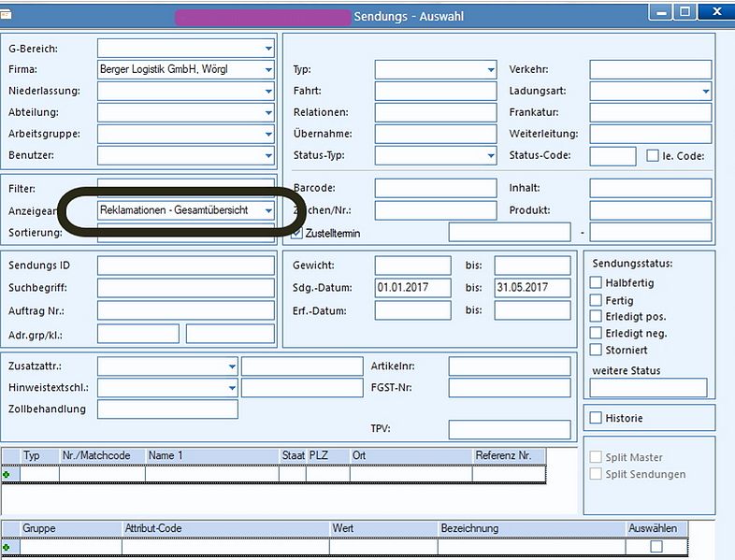Click the Inhalt input field
The height and width of the screenshot is (560, 735).
(x=651, y=188)
